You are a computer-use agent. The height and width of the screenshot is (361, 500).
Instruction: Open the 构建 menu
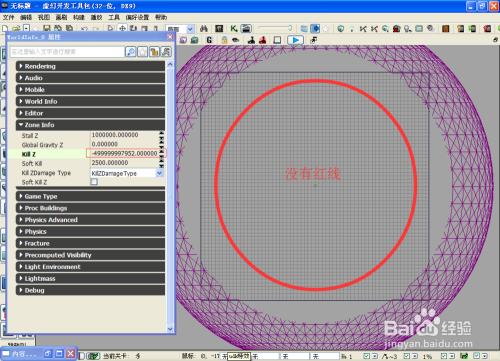pos(79,17)
